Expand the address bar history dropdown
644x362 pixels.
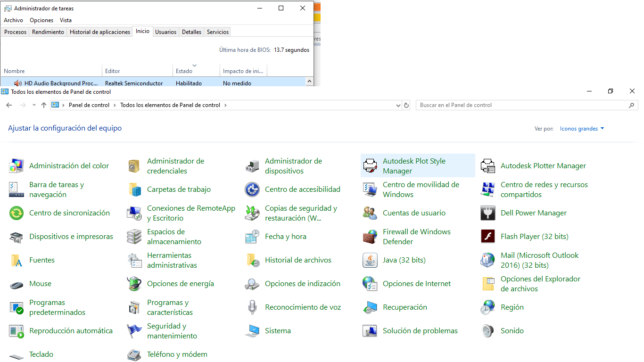coord(398,105)
